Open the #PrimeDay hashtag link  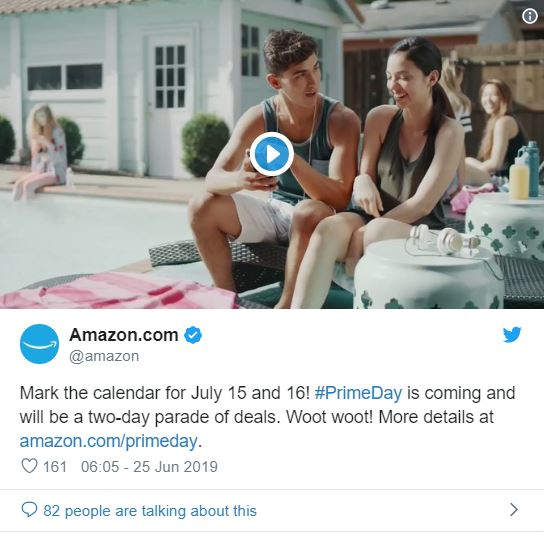[358, 393]
